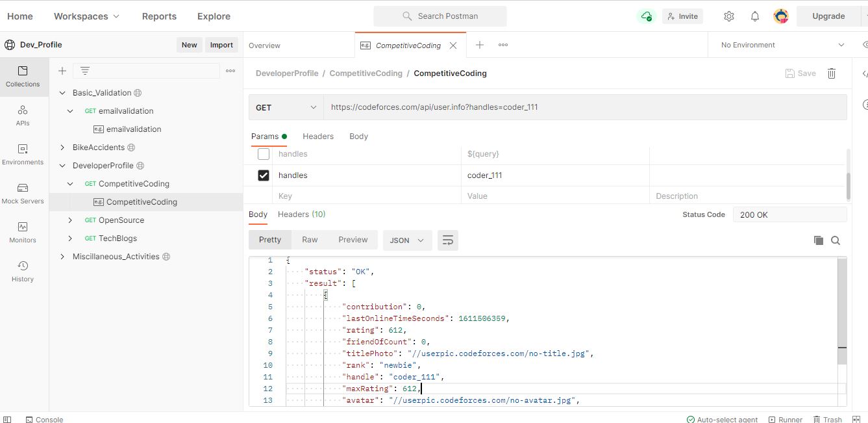This screenshot has width=868, height=423.
Task: Open the GET method dropdown
Action: (286, 107)
